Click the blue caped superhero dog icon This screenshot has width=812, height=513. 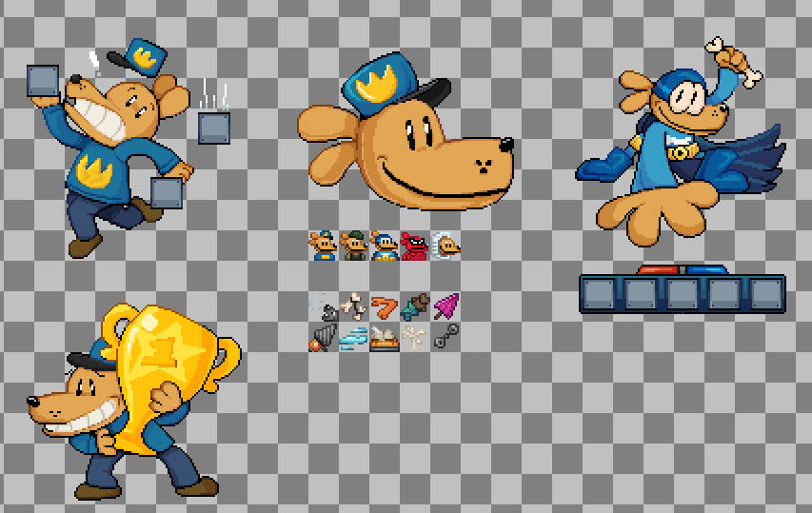click(385, 247)
